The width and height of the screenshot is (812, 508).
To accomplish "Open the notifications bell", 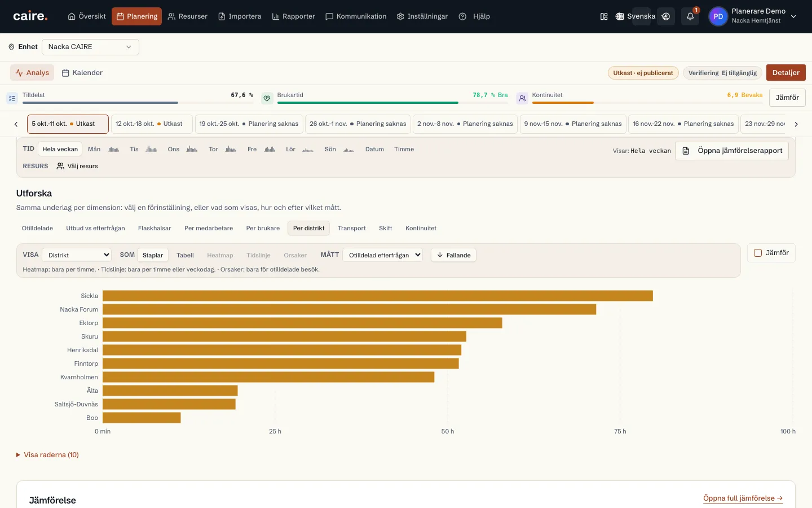I will 690,16.
